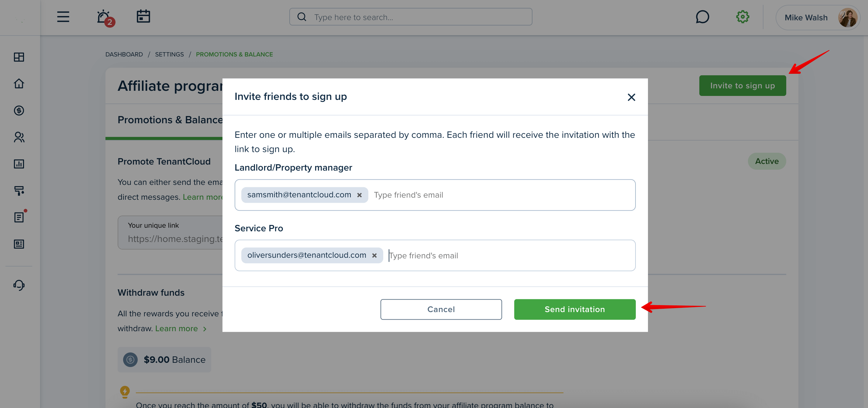Remove the samsmith@tenantcloud.com email chip
The height and width of the screenshot is (408, 868).
[x=360, y=195]
